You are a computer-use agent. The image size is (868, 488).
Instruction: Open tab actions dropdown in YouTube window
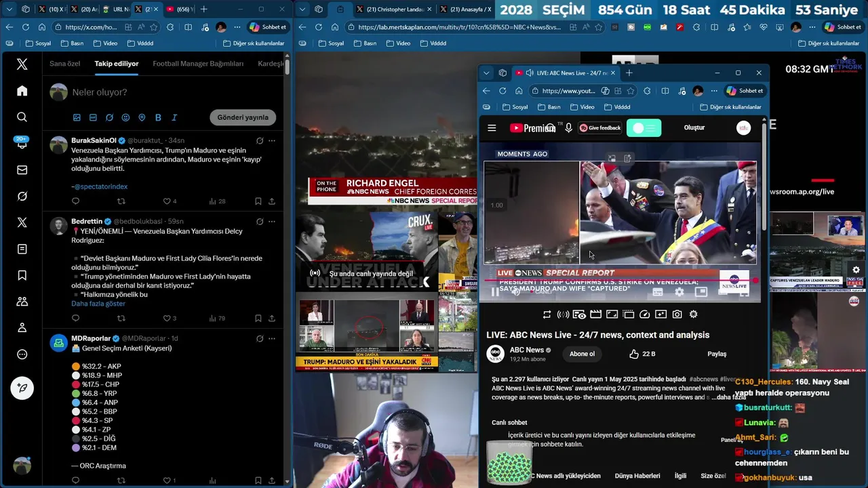click(486, 73)
